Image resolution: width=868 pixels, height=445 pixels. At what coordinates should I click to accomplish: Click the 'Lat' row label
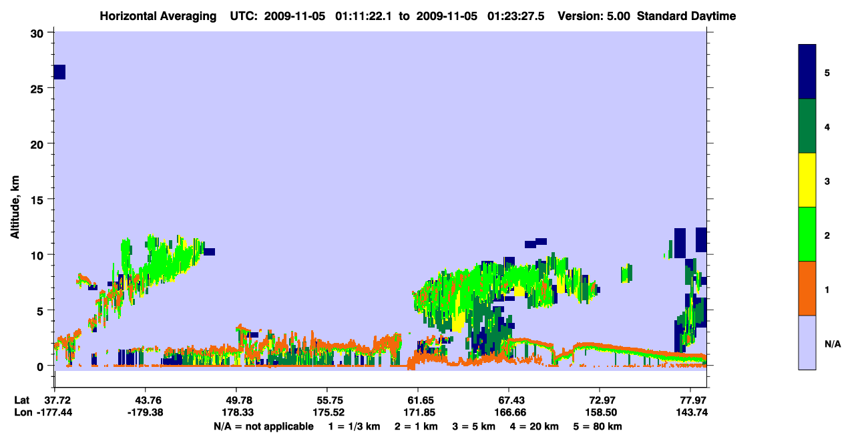pyautogui.click(x=22, y=400)
